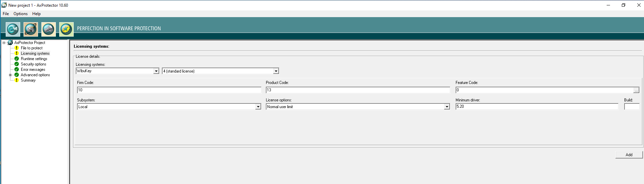This screenshot has width=644, height=184.
Task: Click green check icon beside Runtime settings
Action: [16, 59]
